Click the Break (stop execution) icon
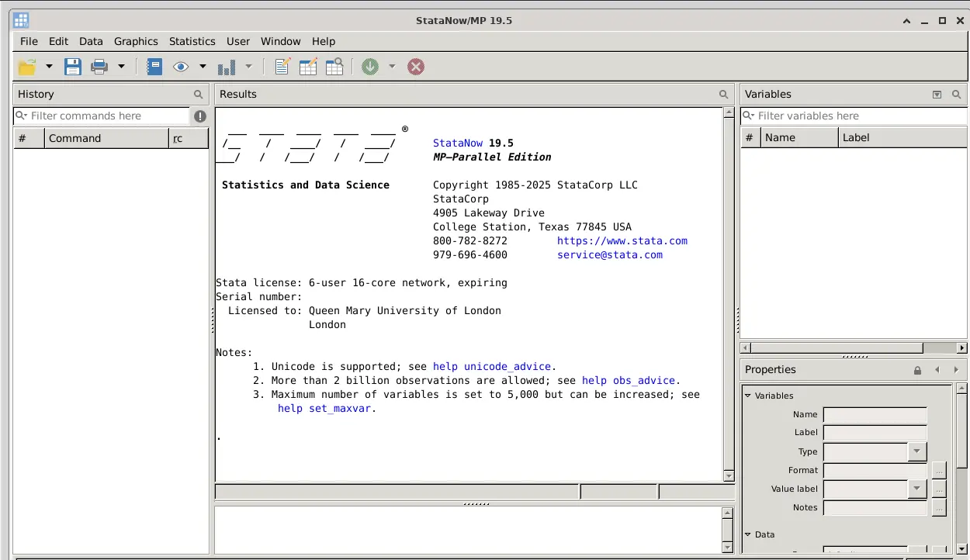Image resolution: width=970 pixels, height=560 pixels. pyautogui.click(x=416, y=67)
